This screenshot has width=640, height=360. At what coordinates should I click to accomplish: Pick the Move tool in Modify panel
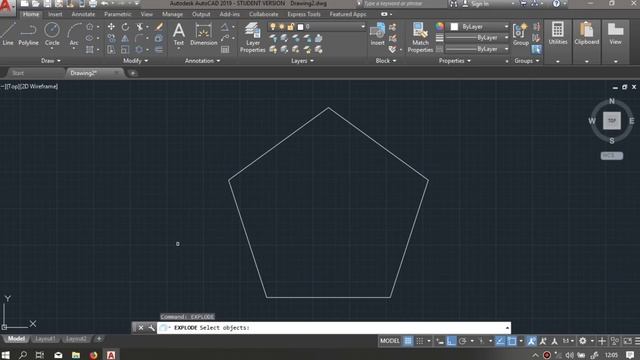point(111,27)
